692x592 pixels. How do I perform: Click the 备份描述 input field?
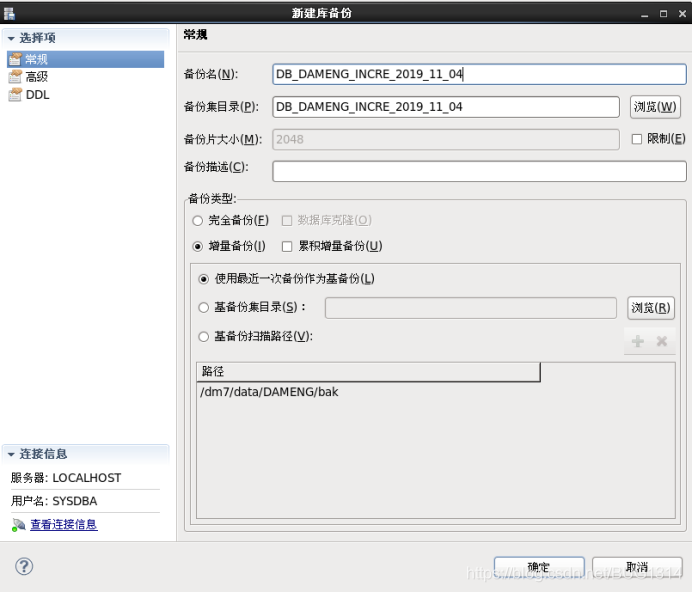[479, 171]
